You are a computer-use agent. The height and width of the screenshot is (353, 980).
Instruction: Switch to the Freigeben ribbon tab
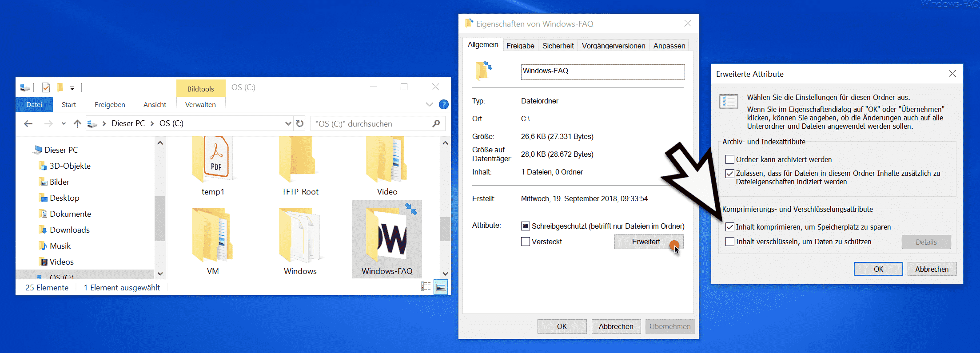[x=110, y=104]
